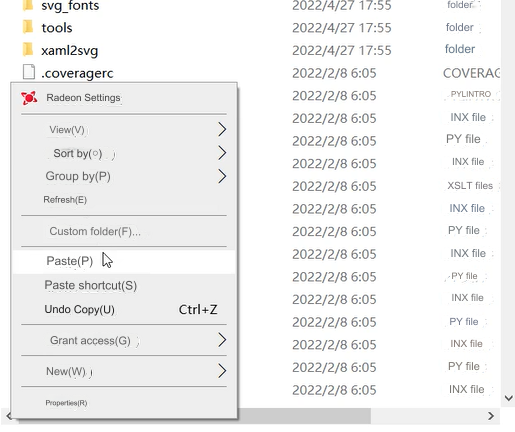The width and height of the screenshot is (515, 432).
Task: Expand the Group by(P) submenu arrow
Action: [222, 176]
